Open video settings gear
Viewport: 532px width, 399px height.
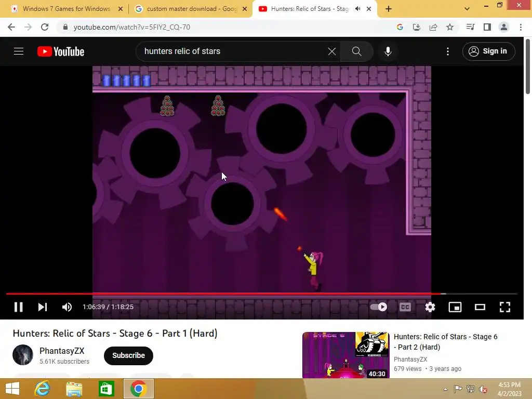click(x=430, y=307)
